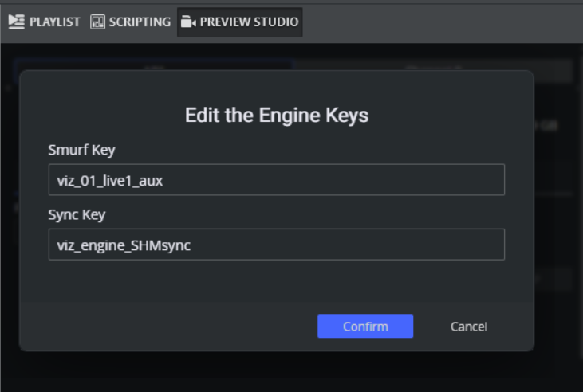The image size is (583, 392).
Task: Click the Preview Studio camera icon
Action: tap(188, 22)
